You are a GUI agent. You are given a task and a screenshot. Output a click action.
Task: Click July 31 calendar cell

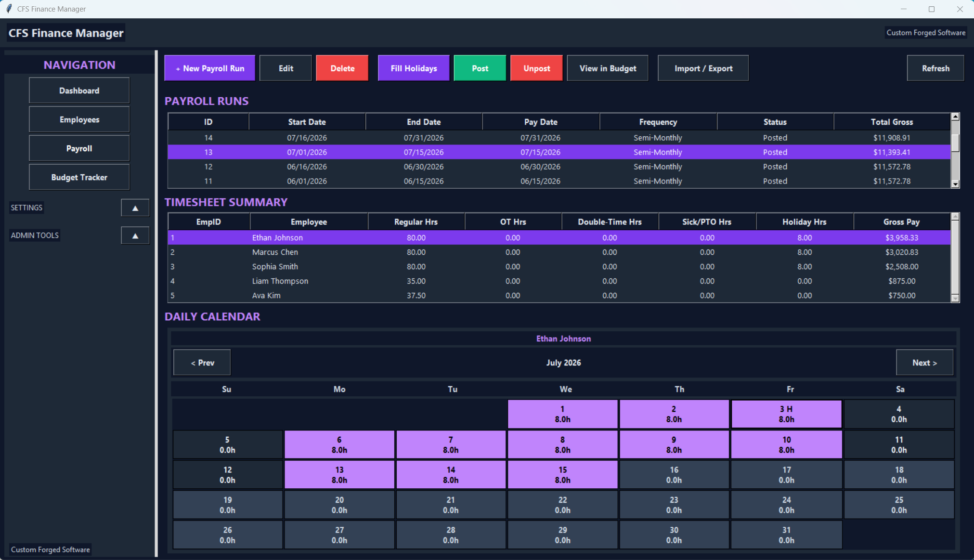(x=786, y=535)
